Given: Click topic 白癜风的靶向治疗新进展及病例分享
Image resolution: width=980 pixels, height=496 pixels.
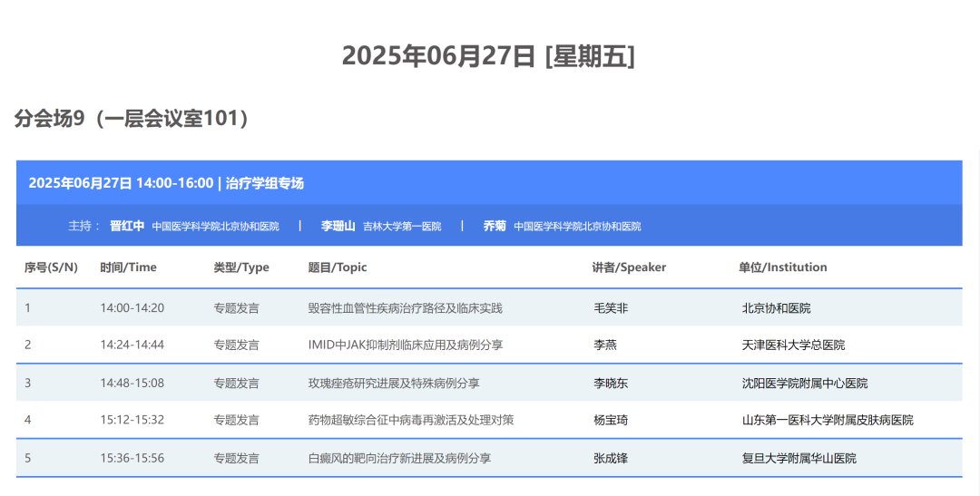Looking at the screenshot, I should point(399,458).
